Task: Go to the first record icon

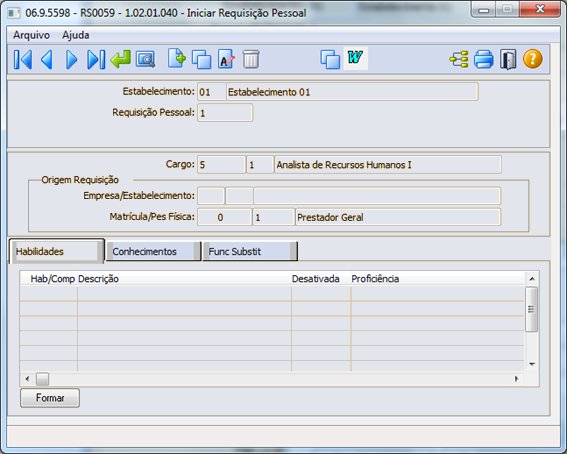Action: pyautogui.click(x=23, y=59)
